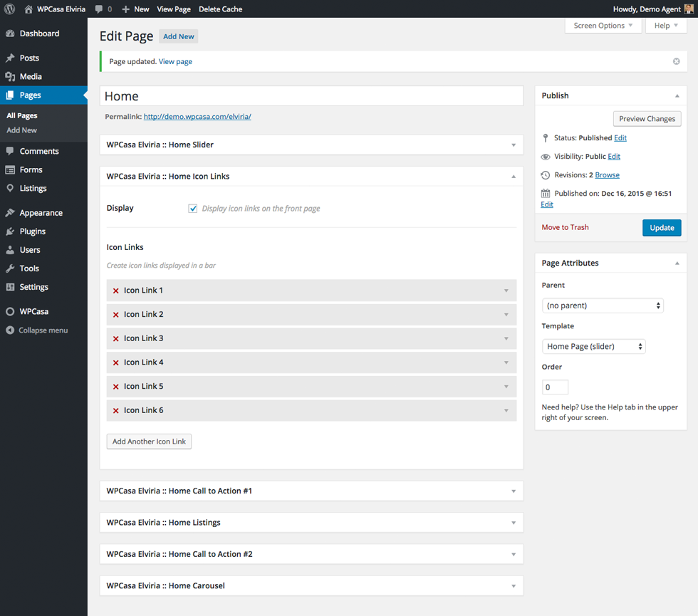Toggle Display icon links on front page
Viewport: 698px width, 616px height.
192,209
